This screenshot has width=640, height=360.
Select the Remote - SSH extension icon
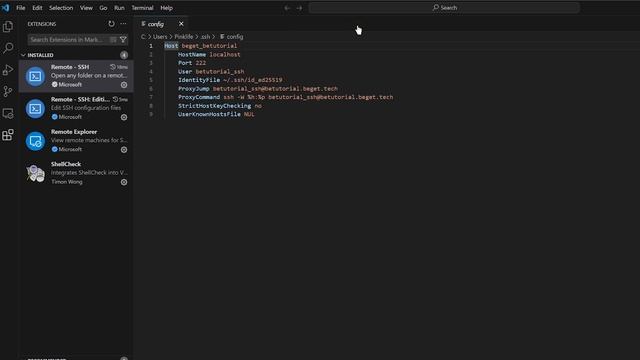(36, 76)
